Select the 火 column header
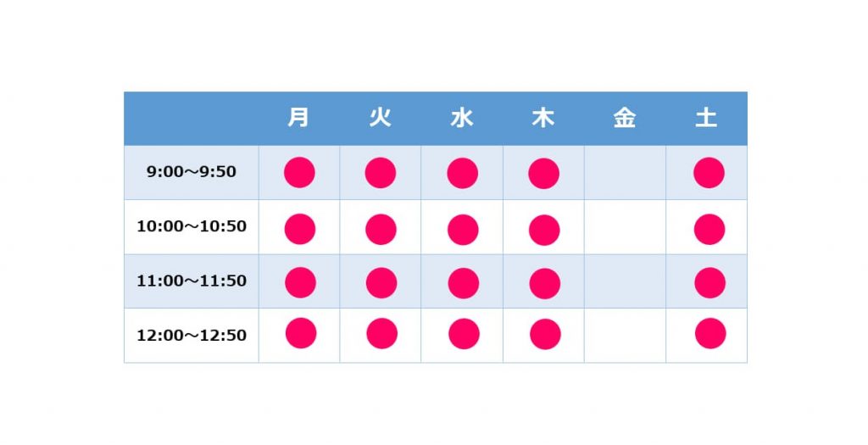The width and height of the screenshot is (868, 445). 381,117
